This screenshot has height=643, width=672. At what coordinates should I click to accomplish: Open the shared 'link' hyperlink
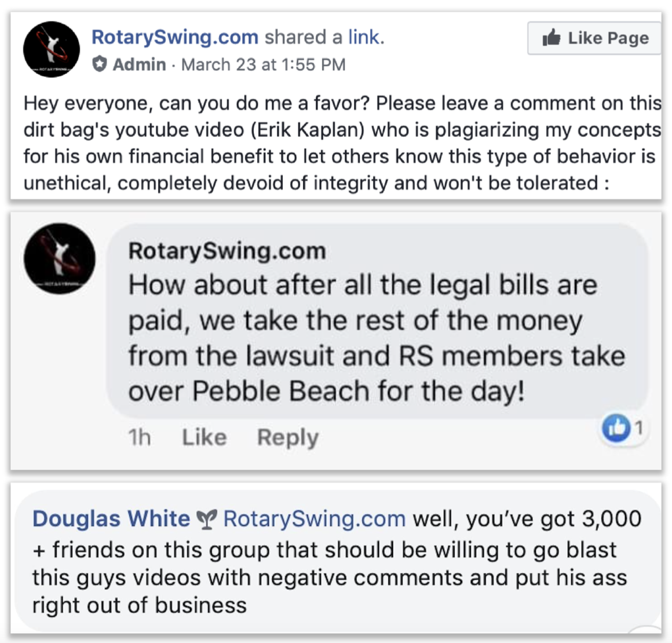point(366,37)
